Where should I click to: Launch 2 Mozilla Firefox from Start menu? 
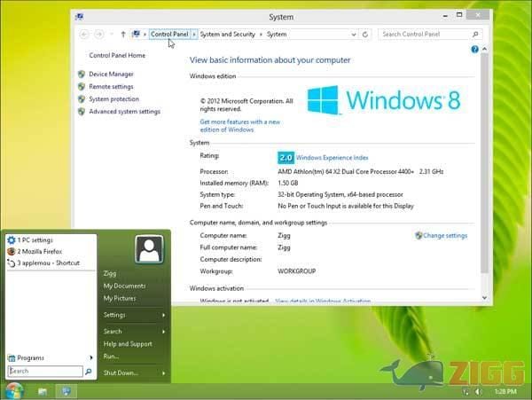51,251
